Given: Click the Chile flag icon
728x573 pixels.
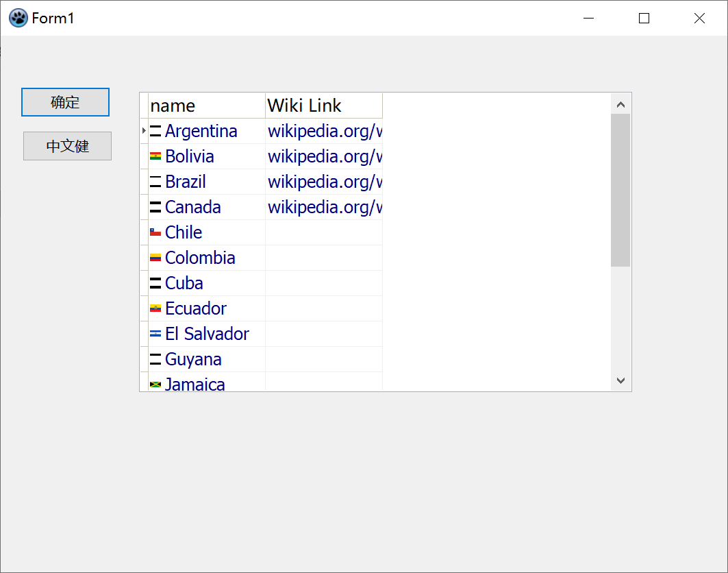Looking at the screenshot, I should tap(155, 232).
